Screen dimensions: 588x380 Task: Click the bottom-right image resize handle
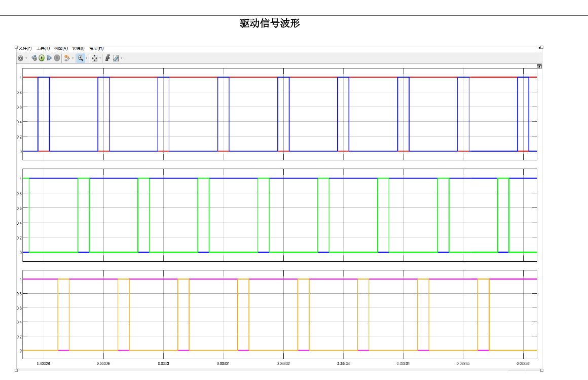click(542, 370)
